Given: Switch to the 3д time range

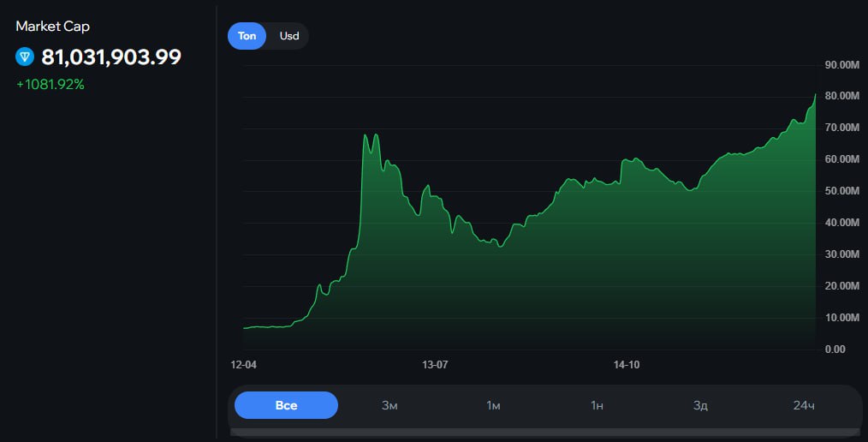Looking at the screenshot, I should [700, 405].
